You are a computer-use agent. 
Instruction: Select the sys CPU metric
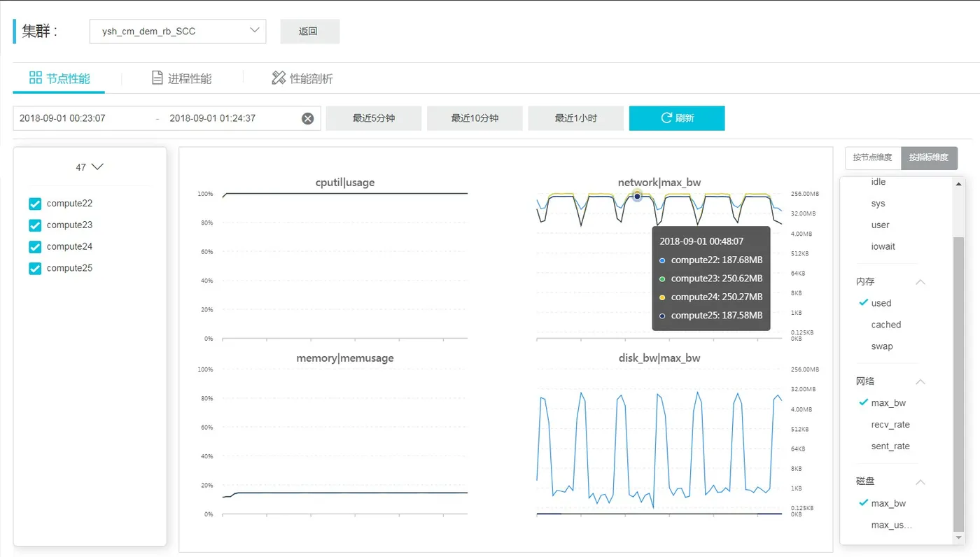click(x=878, y=204)
